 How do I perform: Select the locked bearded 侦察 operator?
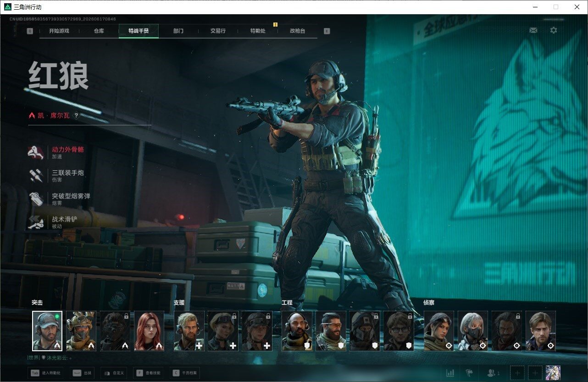[x=507, y=331]
